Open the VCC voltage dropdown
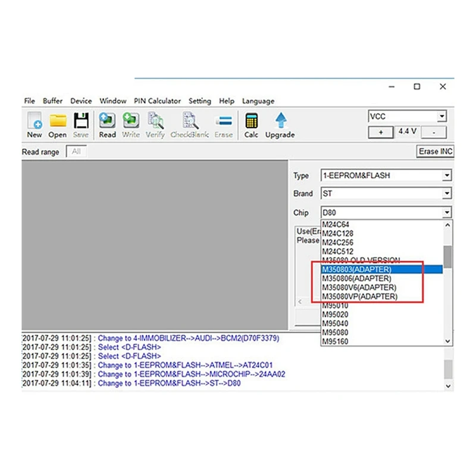 pyautogui.click(x=441, y=116)
